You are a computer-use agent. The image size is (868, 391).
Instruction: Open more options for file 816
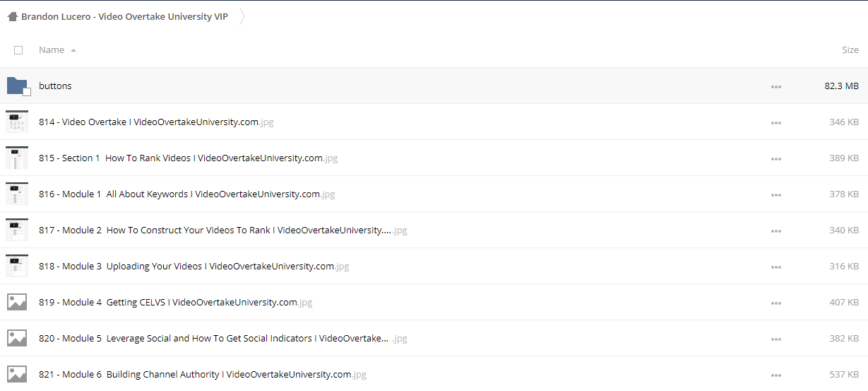[776, 195]
